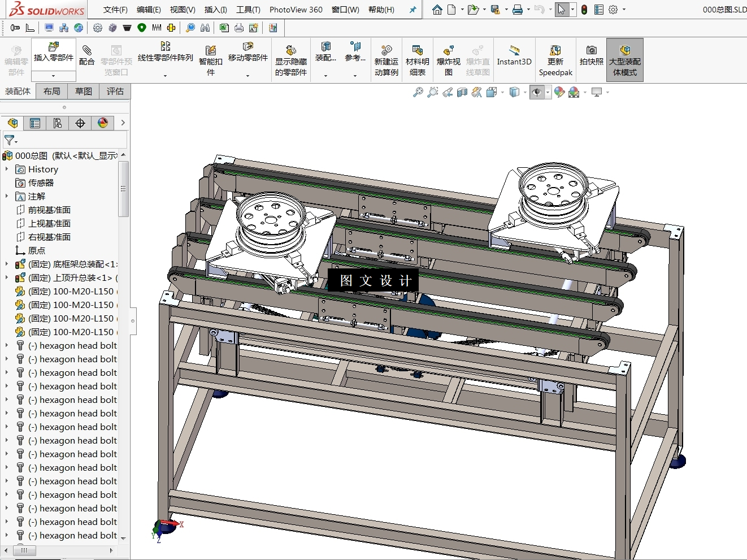Toggle Hide/Show Items eye icon
Image resolution: width=747 pixels, height=560 pixels.
point(537,92)
